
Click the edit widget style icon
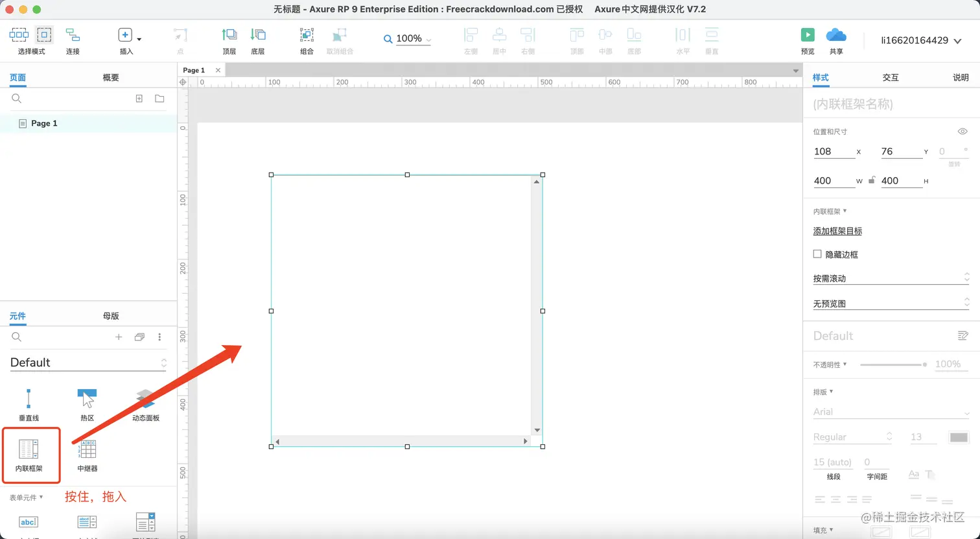click(962, 336)
